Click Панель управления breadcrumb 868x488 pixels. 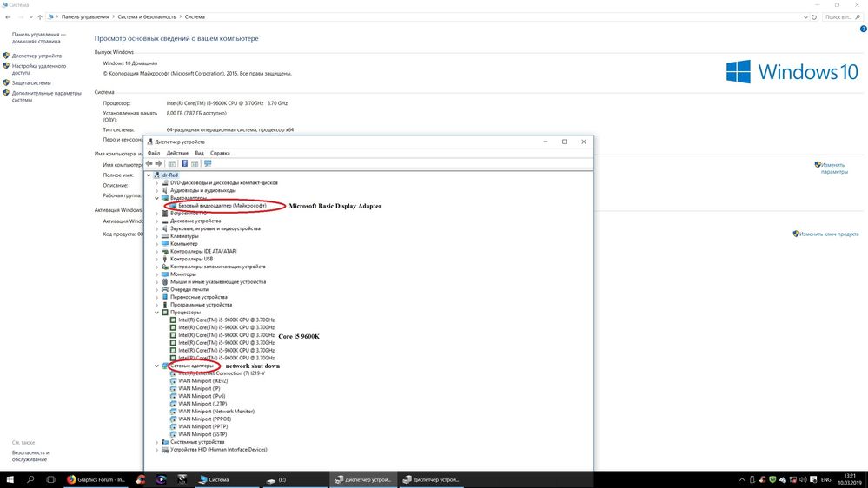tap(84, 17)
